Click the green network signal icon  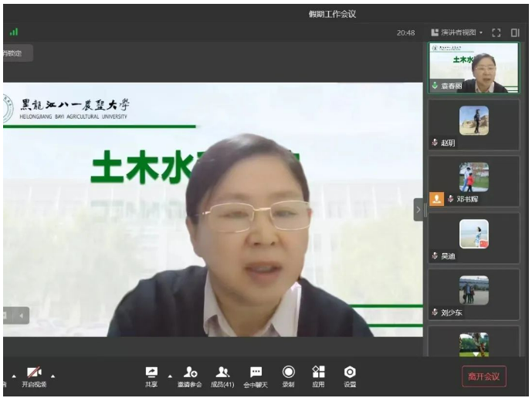(x=14, y=32)
